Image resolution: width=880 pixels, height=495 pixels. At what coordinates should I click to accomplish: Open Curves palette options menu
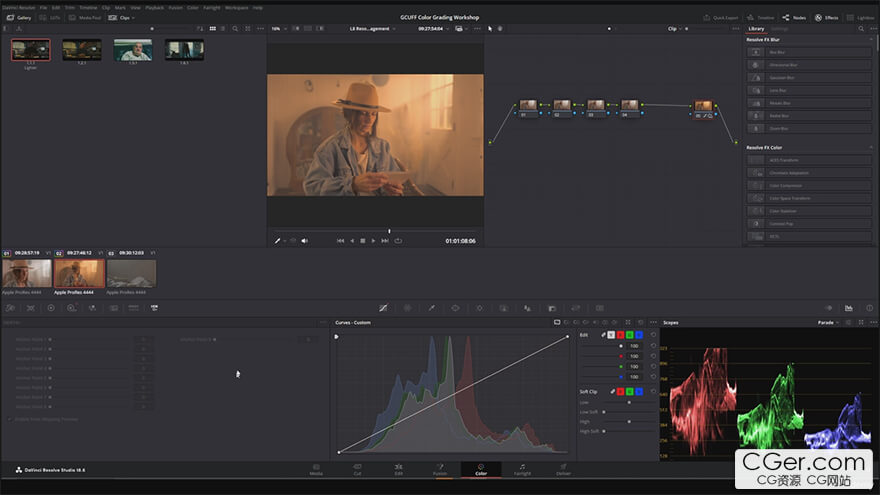pos(653,323)
